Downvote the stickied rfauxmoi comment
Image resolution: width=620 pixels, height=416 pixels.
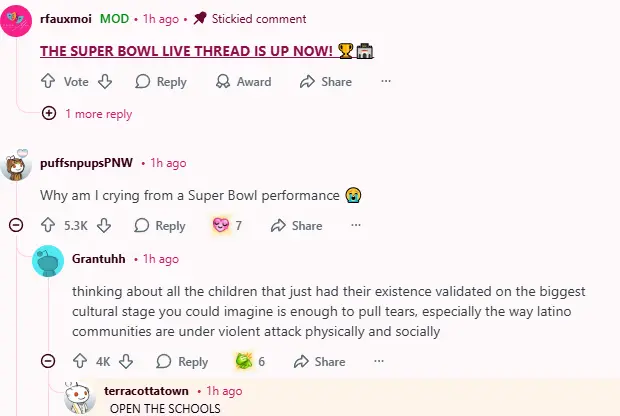[x=105, y=82]
